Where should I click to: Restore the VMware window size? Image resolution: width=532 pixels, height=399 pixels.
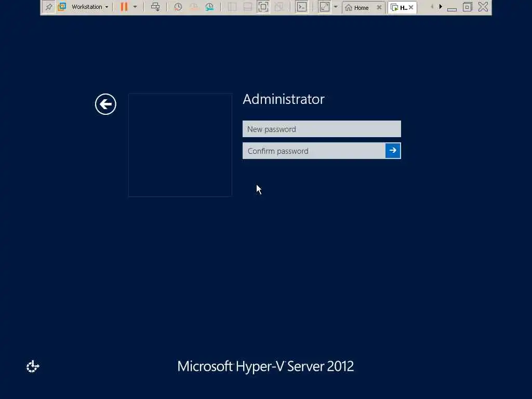(467, 7)
